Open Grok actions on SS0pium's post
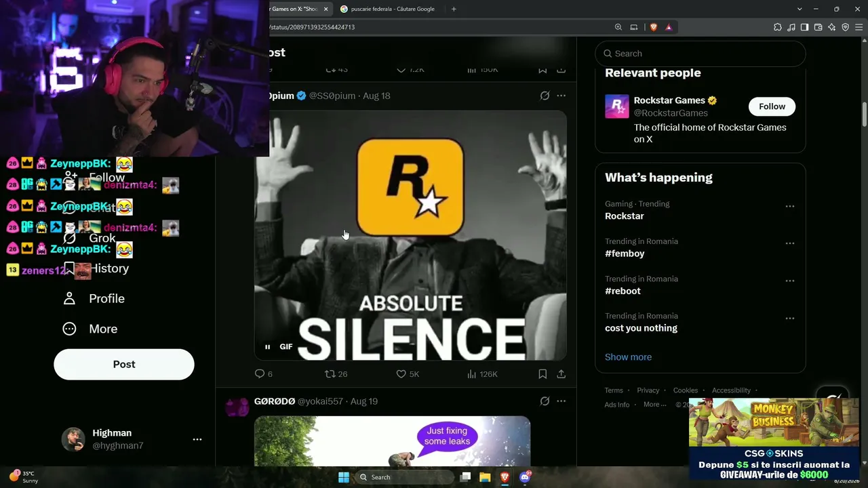Image resolution: width=868 pixels, height=488 pixels. [545, 96]
